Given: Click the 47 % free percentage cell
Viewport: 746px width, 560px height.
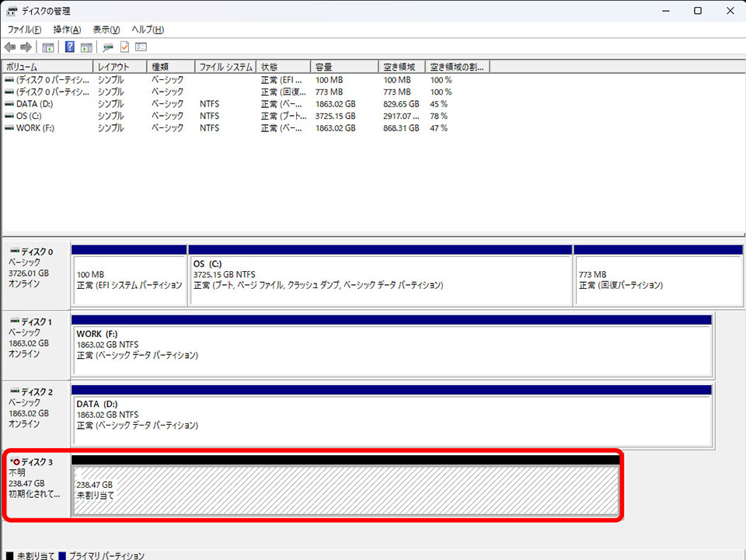Looking at the screenshot, I should [438, 128].
